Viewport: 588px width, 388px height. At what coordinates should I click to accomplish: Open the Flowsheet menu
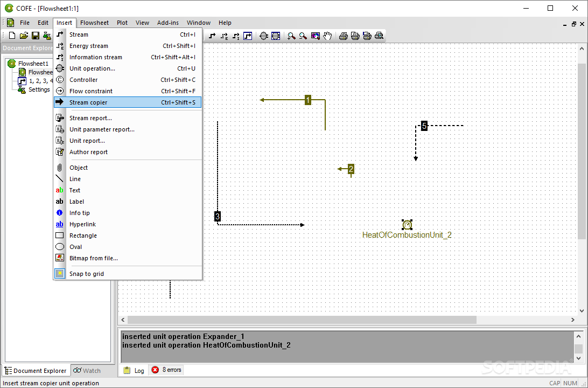coord(95,23)
